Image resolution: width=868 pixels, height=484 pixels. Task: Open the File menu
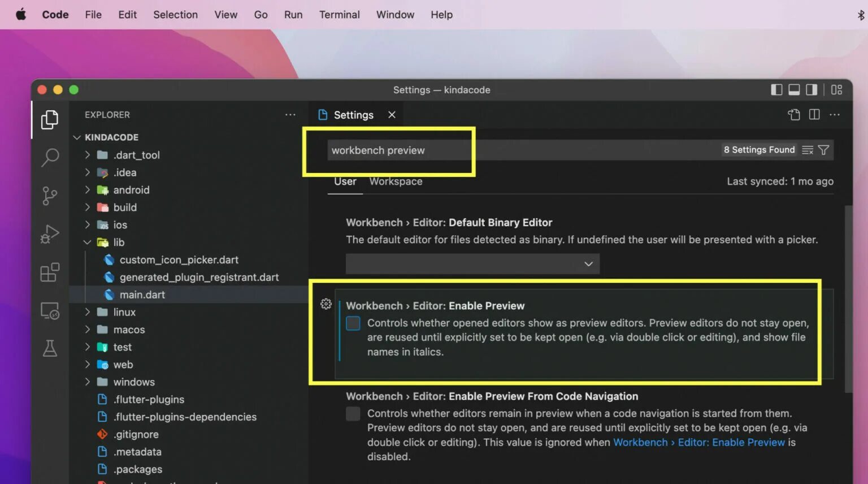(x=93, y=15)
